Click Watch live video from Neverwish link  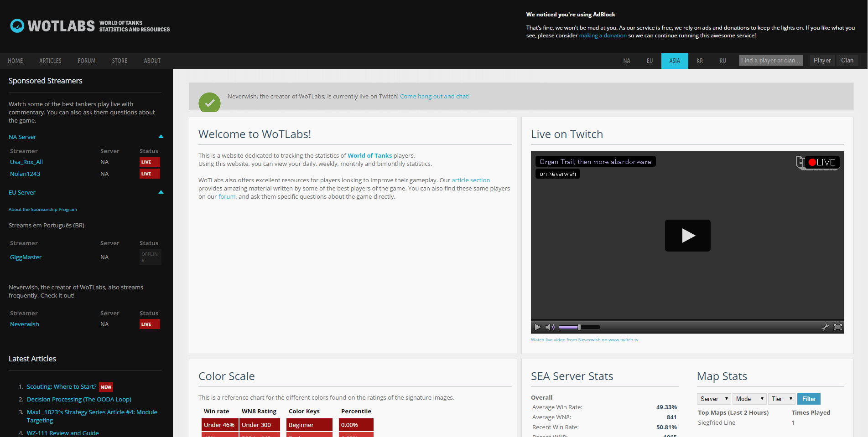coord(584,340)
